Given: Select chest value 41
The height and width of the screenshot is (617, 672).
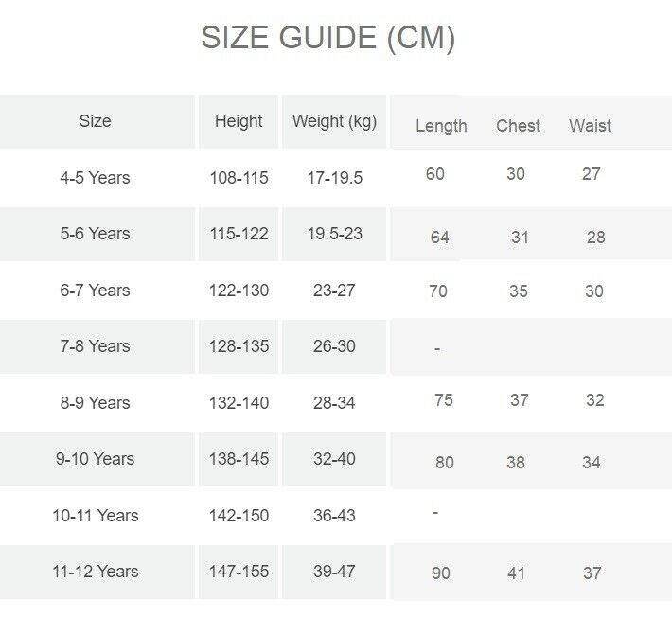Looking at the screenshot, I should click(x=519, y=573).
